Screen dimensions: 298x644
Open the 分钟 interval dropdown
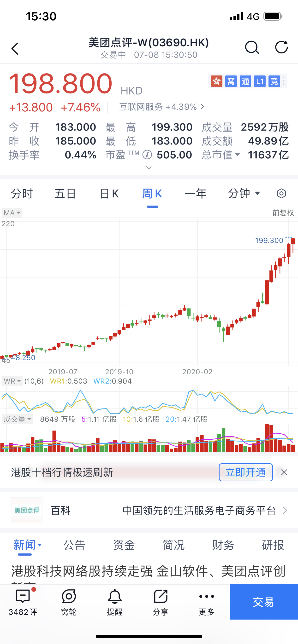[244, 194]
